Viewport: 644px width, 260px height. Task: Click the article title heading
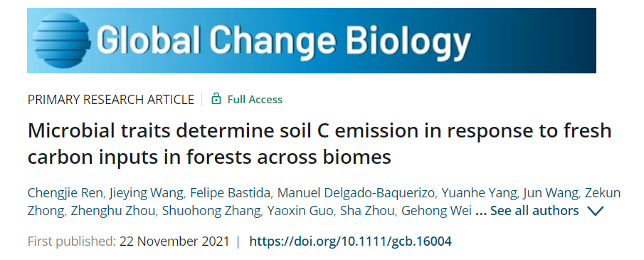pos(320,144)
